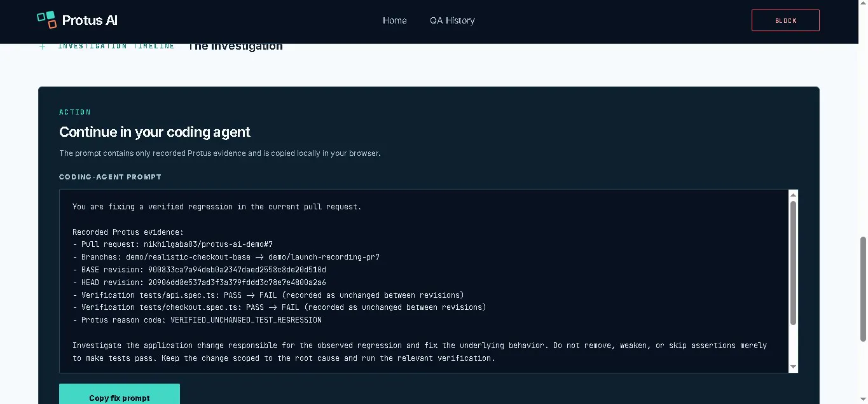Click the BASE revision hash line

tap(199, 270)
